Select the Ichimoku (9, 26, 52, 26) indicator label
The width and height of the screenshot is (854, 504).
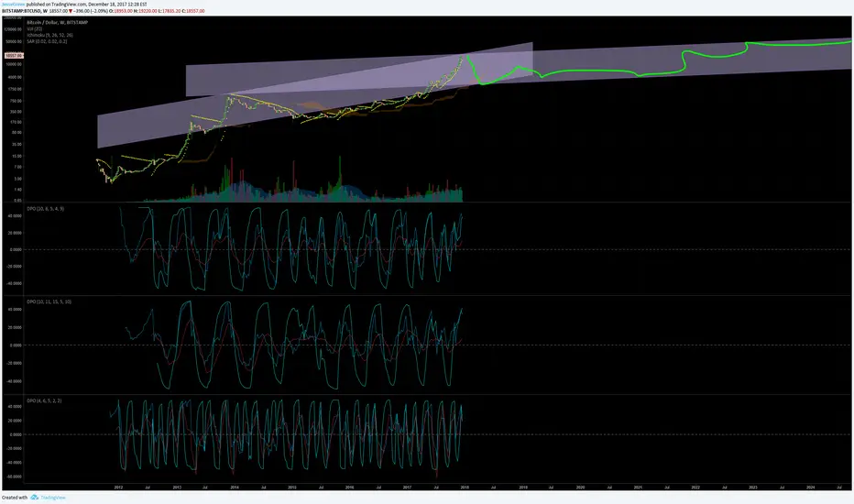(x=50, y=35)
